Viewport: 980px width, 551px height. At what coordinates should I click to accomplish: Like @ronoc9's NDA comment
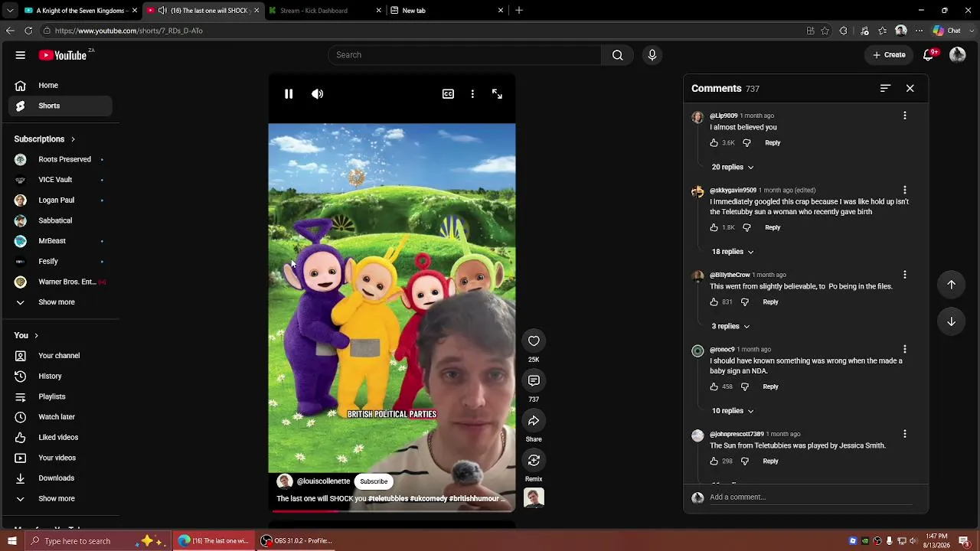(714, 387)
